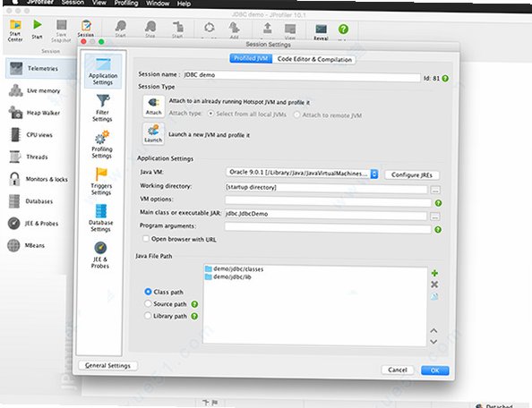This screenshot has width=532, height=408.
Task: Click help icon next to Source path
Action: click(194, 304)
